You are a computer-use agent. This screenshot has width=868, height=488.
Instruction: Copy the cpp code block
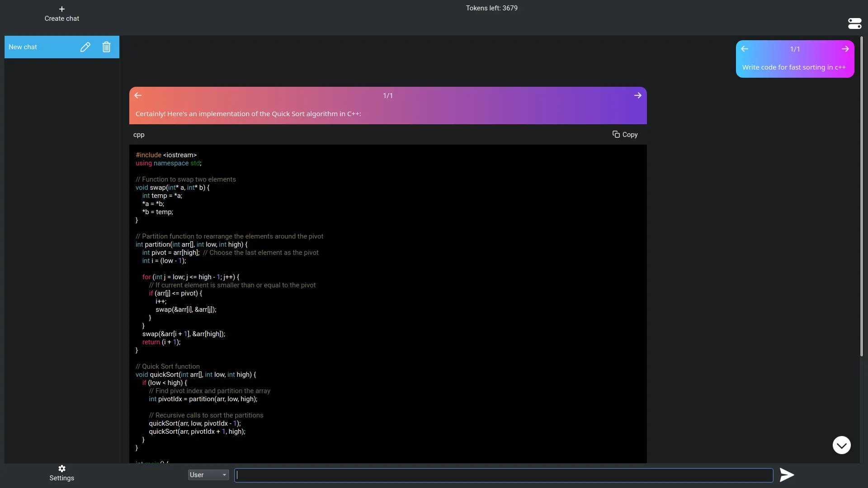(x=625, y=135)
